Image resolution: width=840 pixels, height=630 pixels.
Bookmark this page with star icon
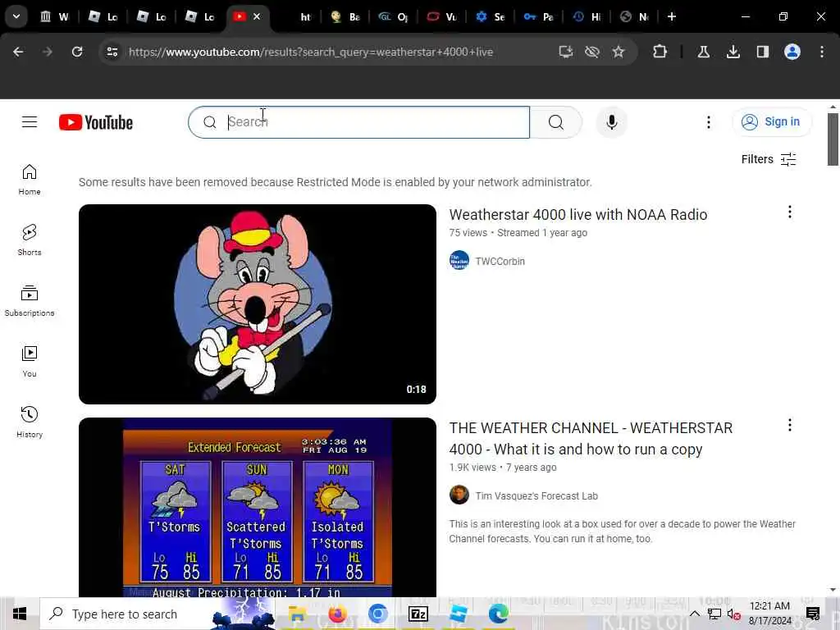[x=619, y=52]
